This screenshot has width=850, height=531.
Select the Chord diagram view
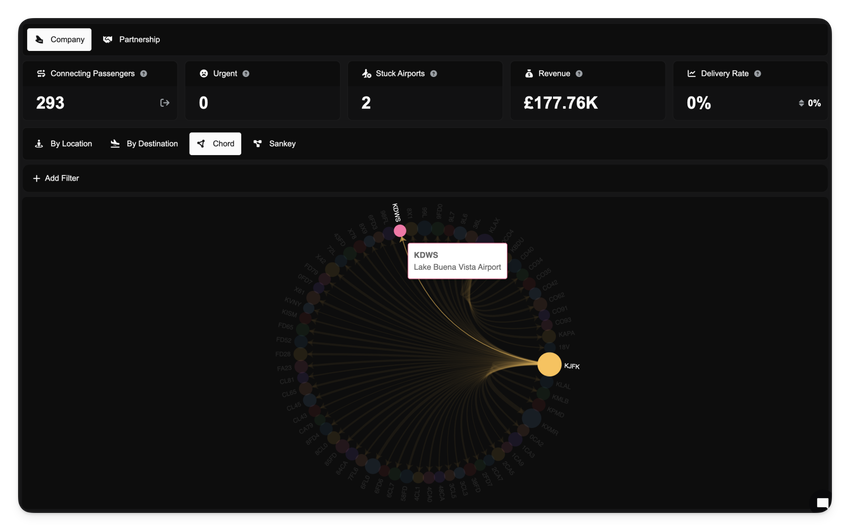point(215,144)
